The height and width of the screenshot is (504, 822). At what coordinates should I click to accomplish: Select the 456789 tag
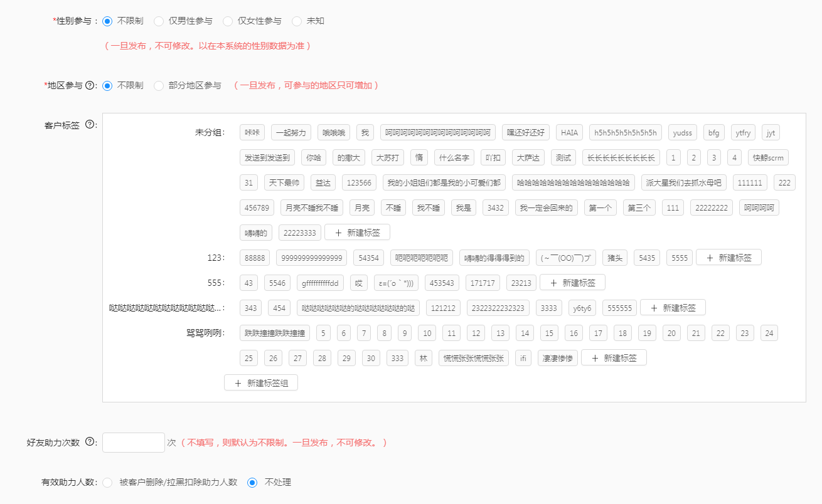[x=257, y=207]
